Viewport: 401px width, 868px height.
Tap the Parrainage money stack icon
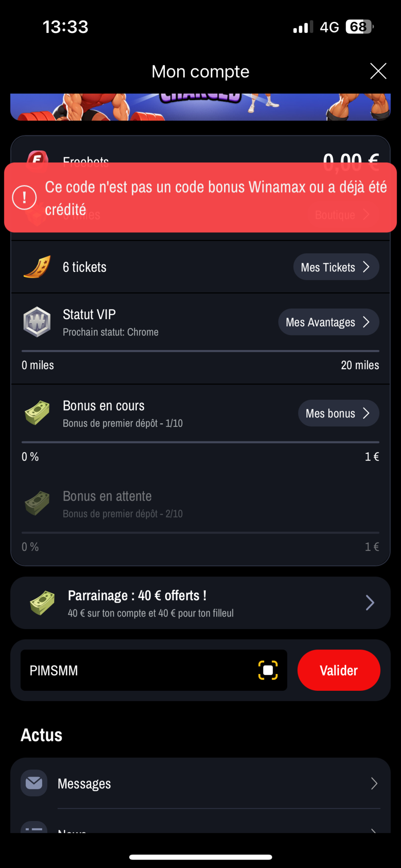[x=43, y=603]
